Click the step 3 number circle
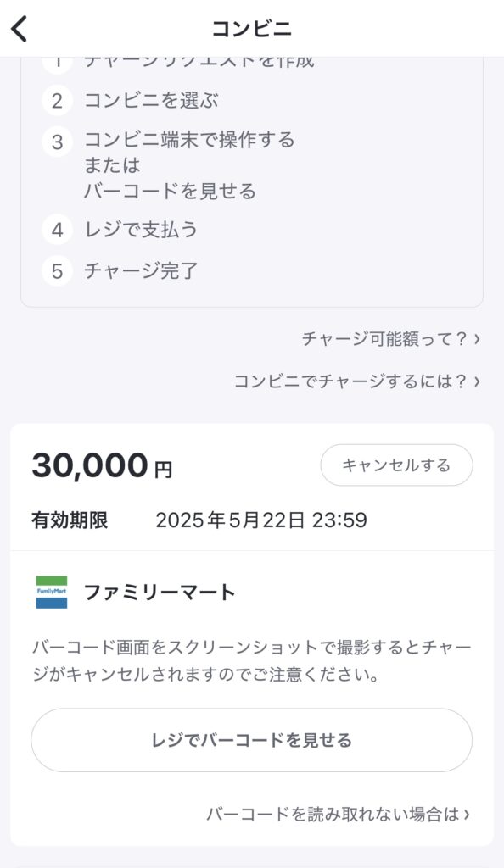504x868 pixels. click(56, 141)
